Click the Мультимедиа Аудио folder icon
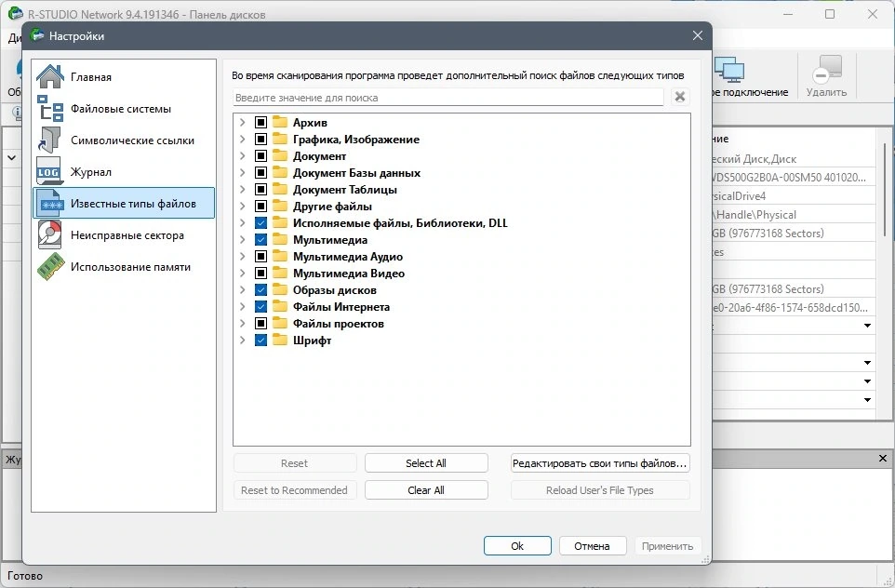 [x=280, y=257]
